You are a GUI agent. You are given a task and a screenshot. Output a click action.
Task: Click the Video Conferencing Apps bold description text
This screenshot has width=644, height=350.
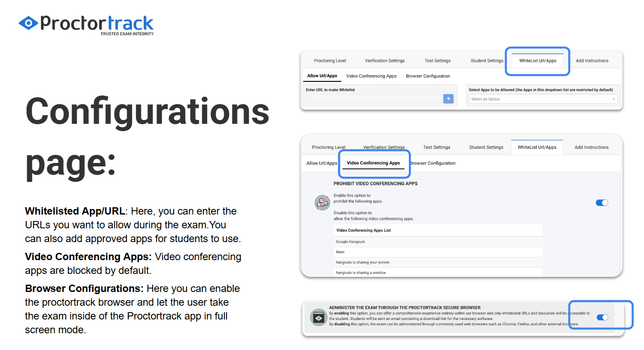pos(88,257)
